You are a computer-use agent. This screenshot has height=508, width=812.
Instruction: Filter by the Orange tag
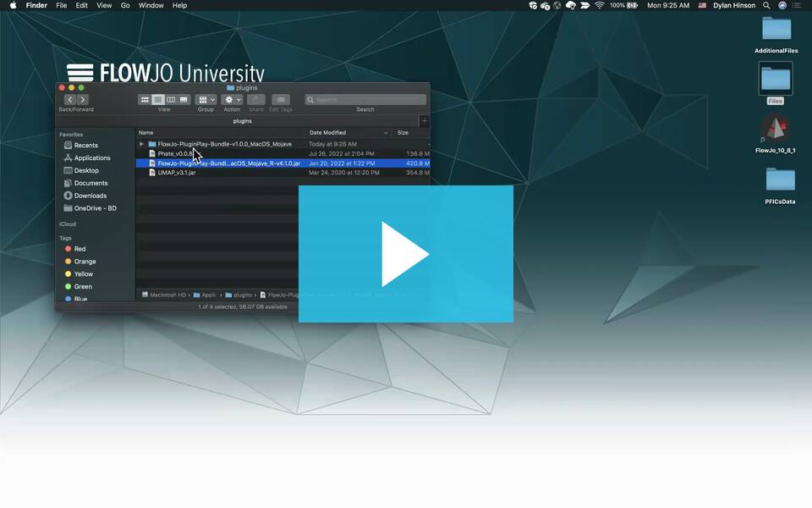80,262
